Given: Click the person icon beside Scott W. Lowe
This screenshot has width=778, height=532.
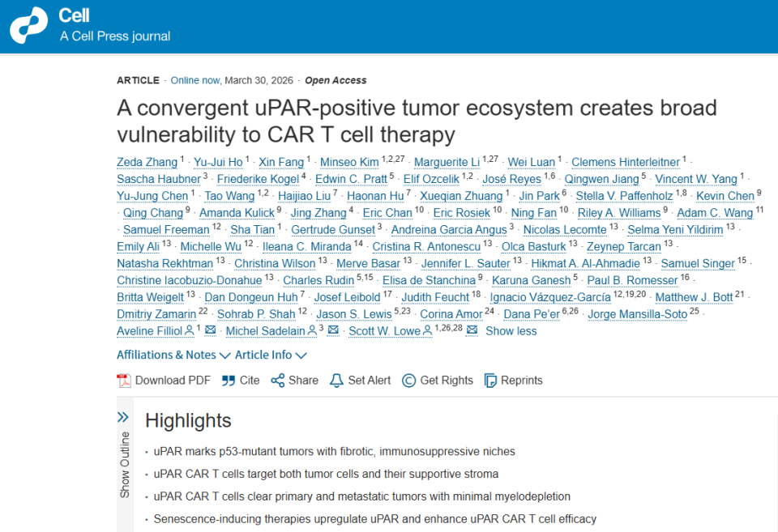Looking at the screenshot, I should pos(427,330).
